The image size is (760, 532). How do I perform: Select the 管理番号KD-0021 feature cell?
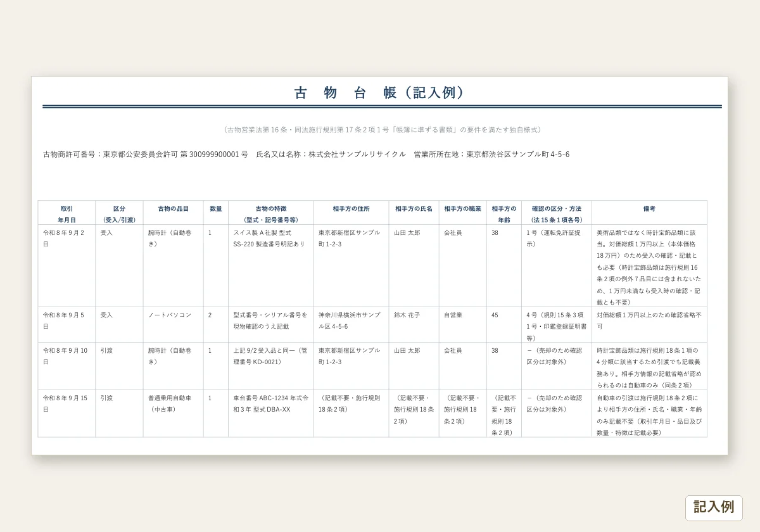pos(271,366)
